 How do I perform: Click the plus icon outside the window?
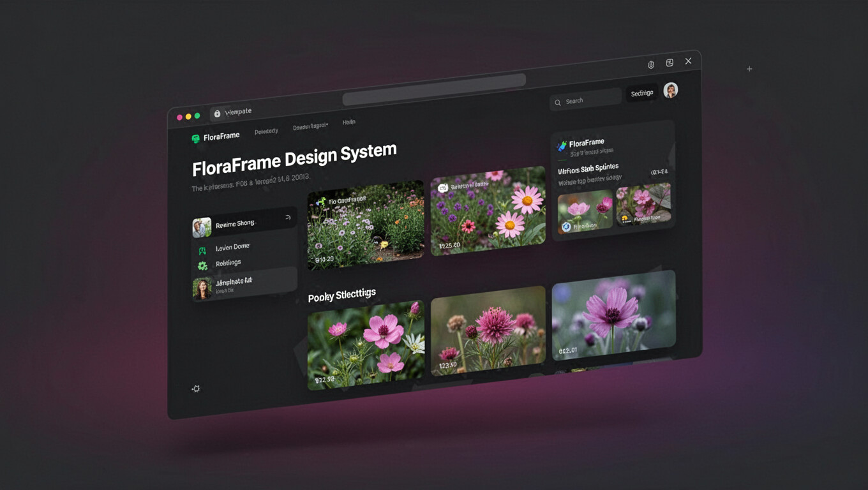(x=749, y=69)
